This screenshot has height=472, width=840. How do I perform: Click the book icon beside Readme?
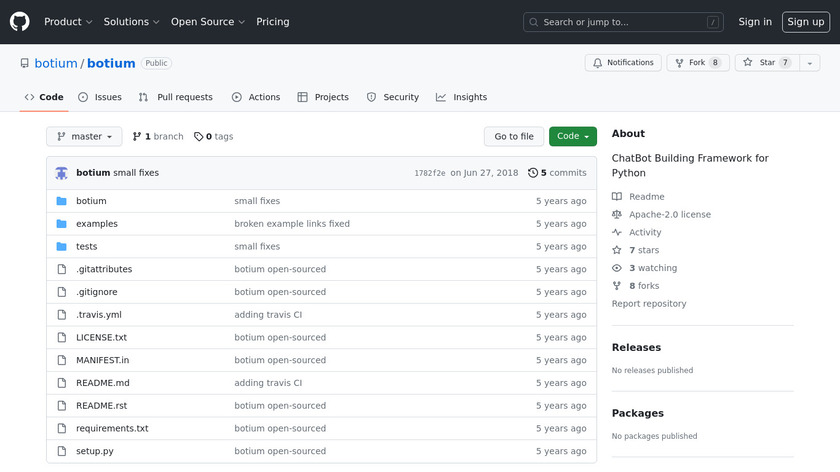click(617, 197)
